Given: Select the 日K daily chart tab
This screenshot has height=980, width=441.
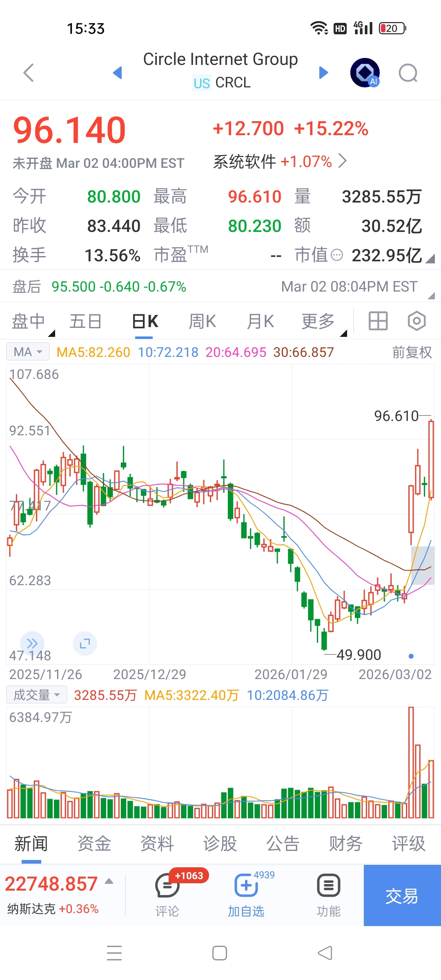Looking at the screenshot, I should [x=145, y=321].
